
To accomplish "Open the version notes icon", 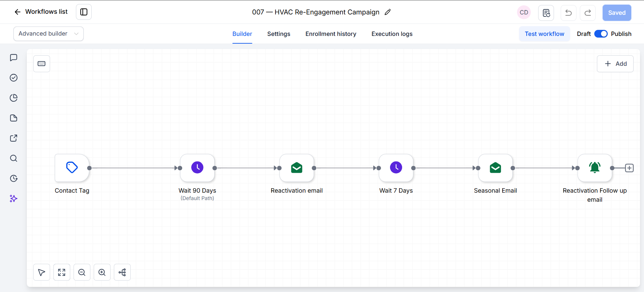I will 546,13.
